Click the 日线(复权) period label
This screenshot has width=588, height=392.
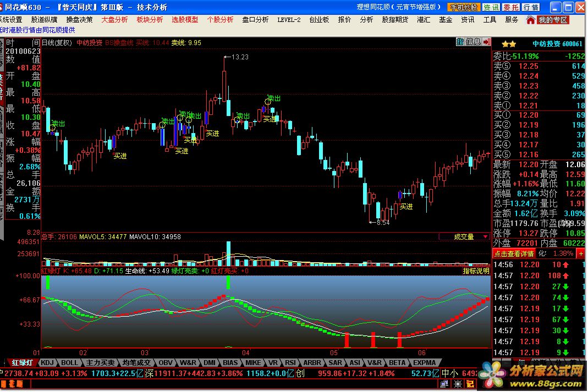pos(57,43)
